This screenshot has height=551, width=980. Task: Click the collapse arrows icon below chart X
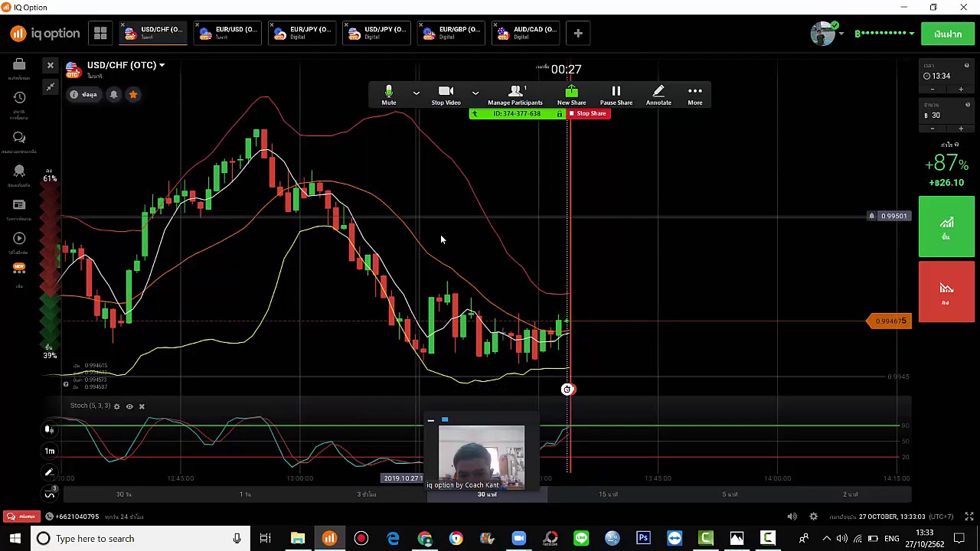tap(51, 87)
